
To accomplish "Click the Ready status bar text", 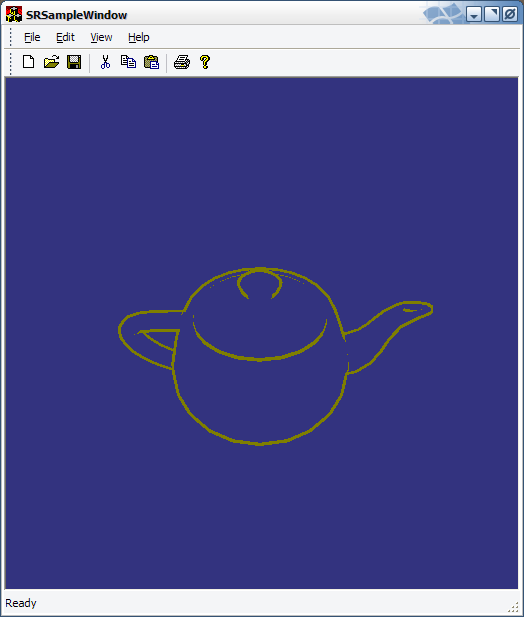I will (x=21, y=603).
